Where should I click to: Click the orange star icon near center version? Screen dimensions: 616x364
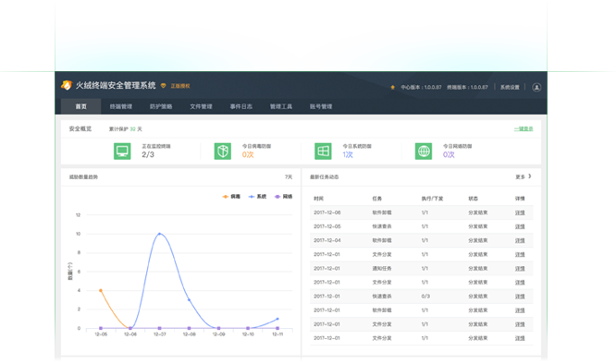(x=392, y=87)
